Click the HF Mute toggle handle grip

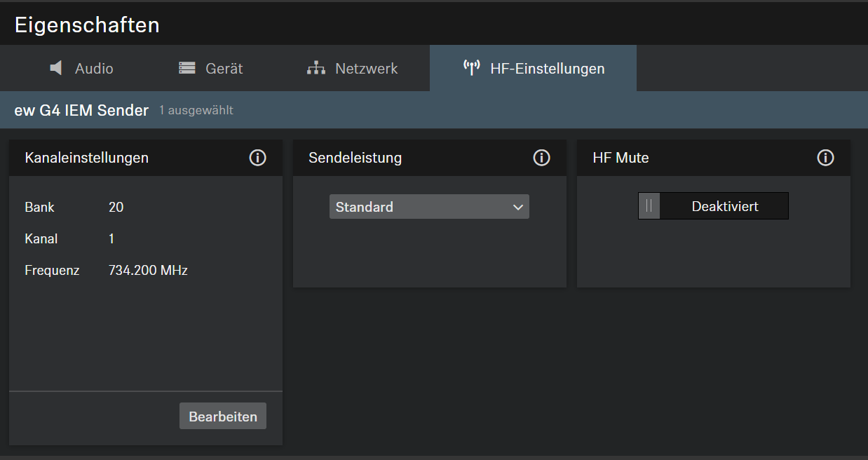649,206
